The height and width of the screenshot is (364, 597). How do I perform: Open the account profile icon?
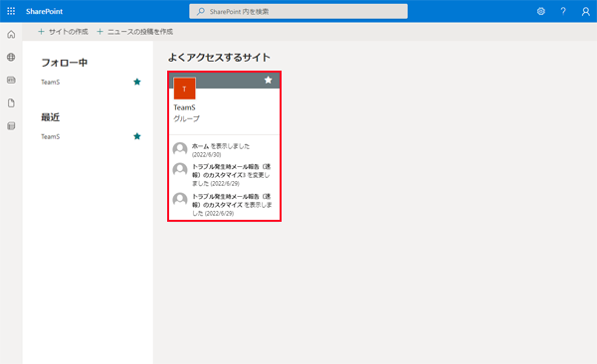point(586,11)
